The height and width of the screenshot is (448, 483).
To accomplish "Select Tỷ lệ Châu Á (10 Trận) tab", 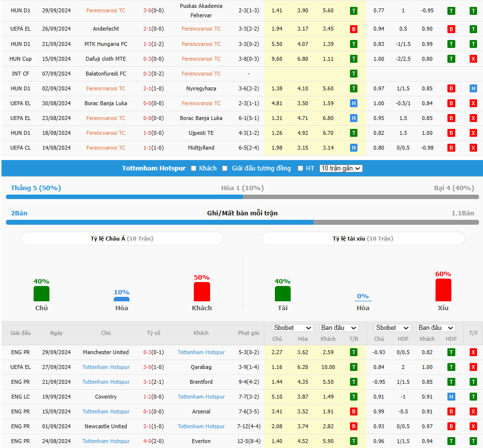I will click(122, 239).
